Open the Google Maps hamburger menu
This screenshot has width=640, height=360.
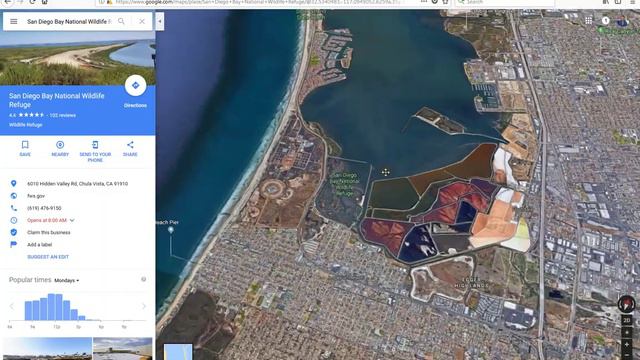point(13,21)
